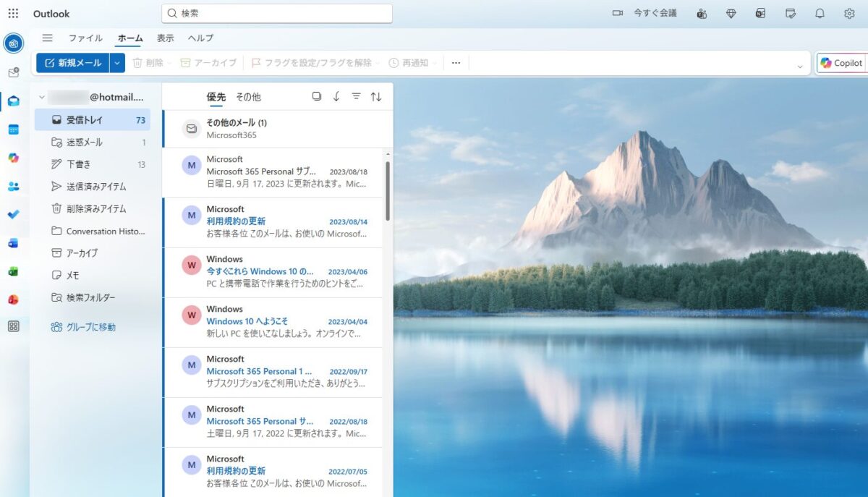Enable message selection mode in the list
Screen dimensions: 868x497
pyautogui.click(x=317, y=95)
